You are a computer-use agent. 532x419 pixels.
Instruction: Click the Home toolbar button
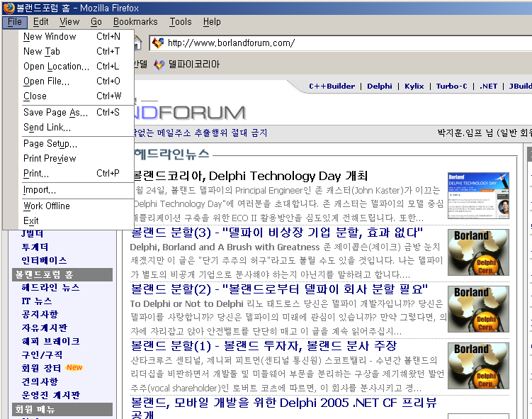coord(138,43)
